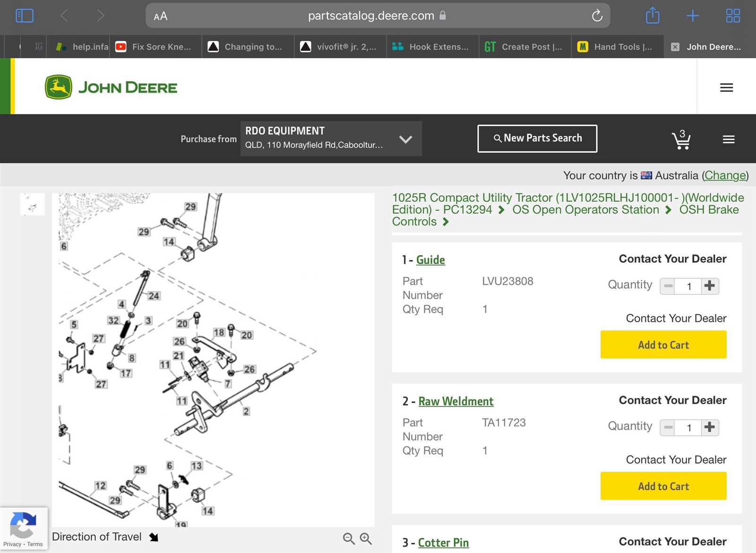Viewport: 756px width, 553px height.
Task: Select callout 5 on the diagram
Action: tap(74, 324)
